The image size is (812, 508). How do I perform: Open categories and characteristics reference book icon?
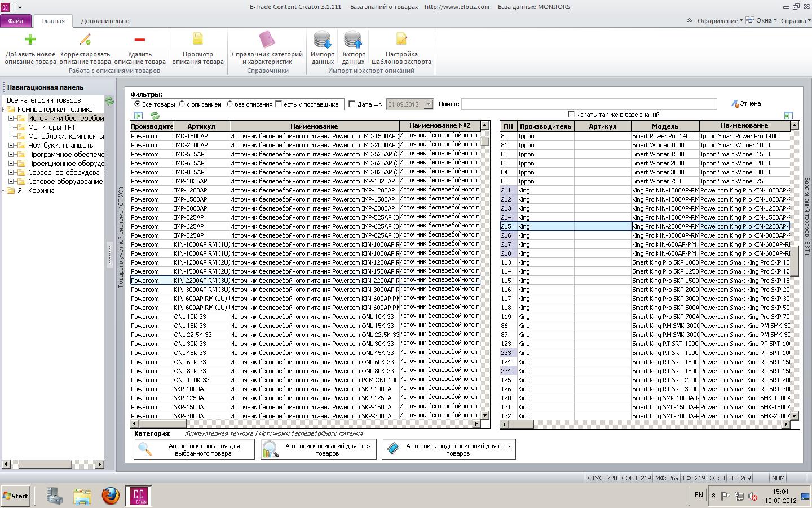(267, 39)
